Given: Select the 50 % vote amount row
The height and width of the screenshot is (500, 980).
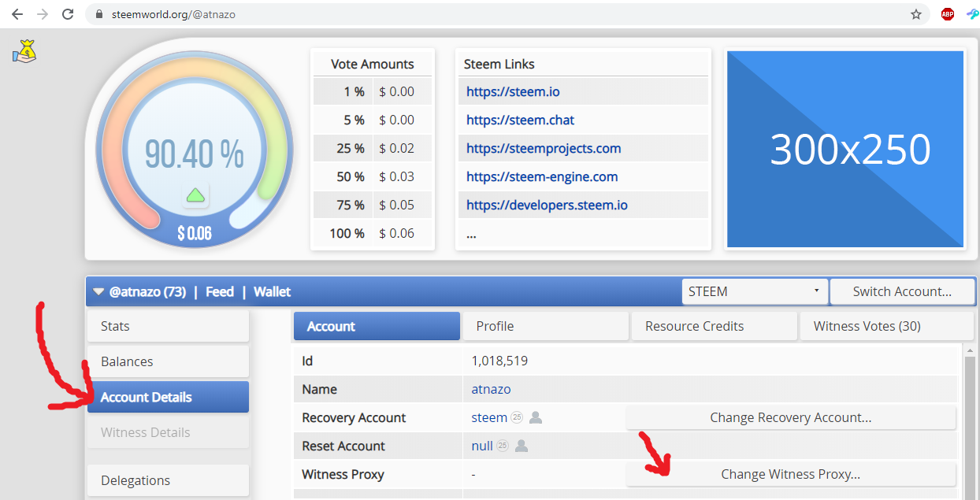Looking at the screenshot, I should coord(373,176).
